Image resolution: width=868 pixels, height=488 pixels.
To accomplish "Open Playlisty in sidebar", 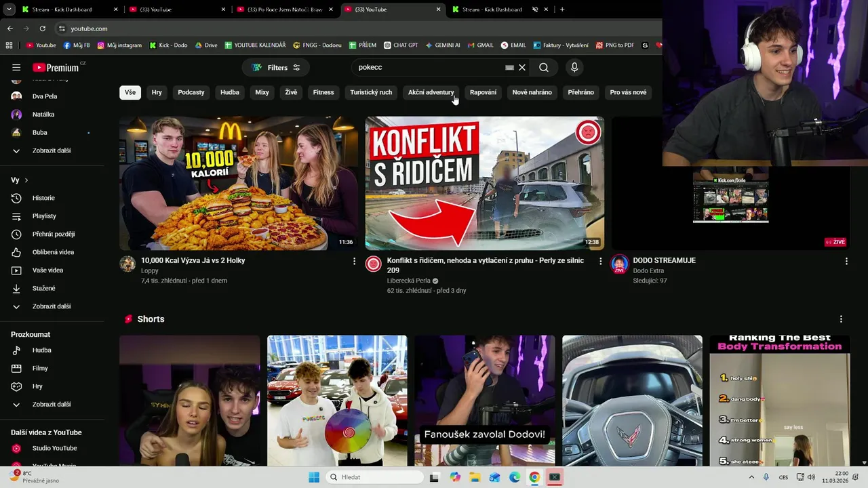I will point(52,216).
